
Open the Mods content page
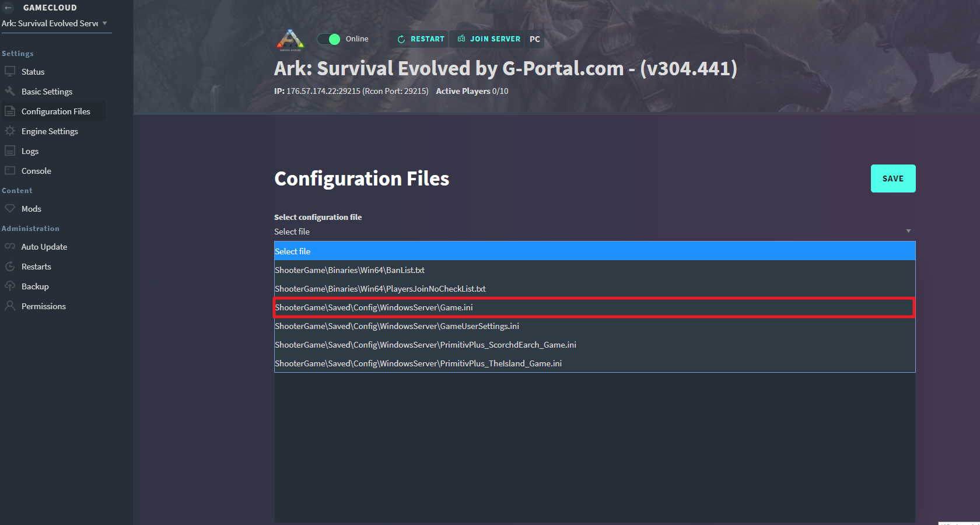point(31,208)
